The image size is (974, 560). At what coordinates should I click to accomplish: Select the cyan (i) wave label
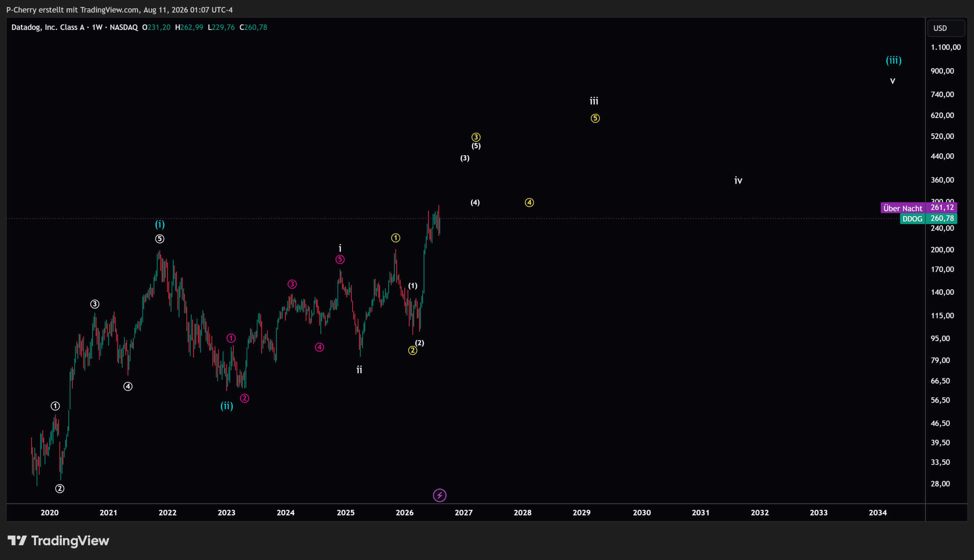click(159, 224)
